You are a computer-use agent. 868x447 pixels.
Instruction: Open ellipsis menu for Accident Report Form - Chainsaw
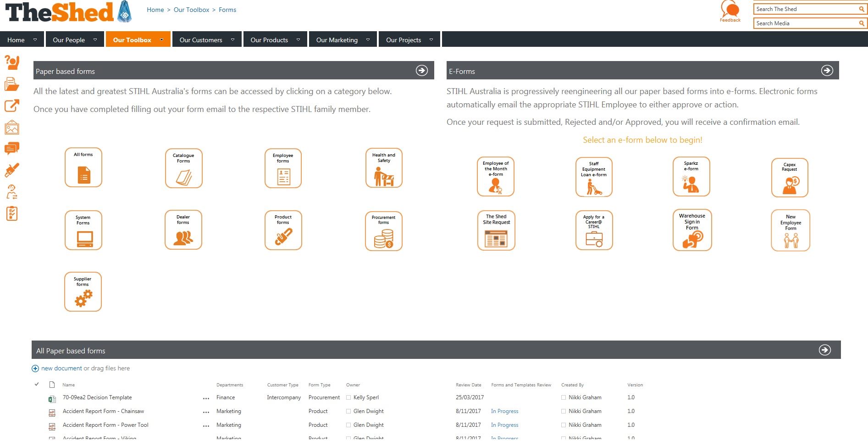pos(206,412)
